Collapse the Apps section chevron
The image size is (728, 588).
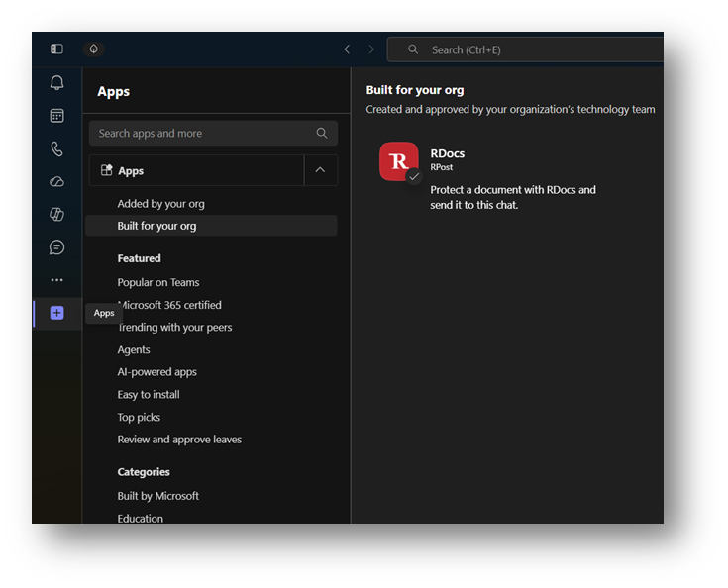(320, 170)
